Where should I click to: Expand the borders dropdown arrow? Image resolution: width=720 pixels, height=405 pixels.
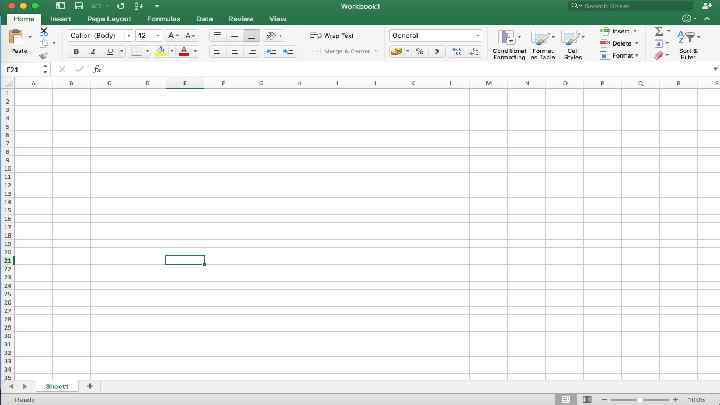[x=147, y=52]
